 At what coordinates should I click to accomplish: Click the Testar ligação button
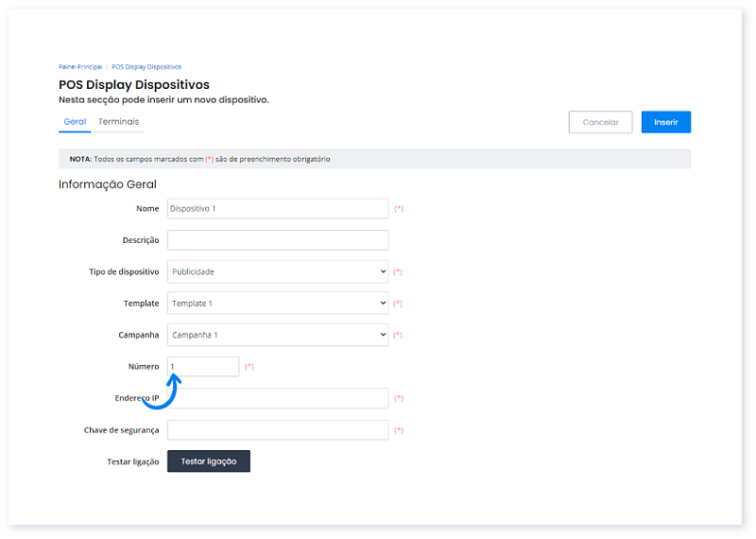click(x=209, y=461)
